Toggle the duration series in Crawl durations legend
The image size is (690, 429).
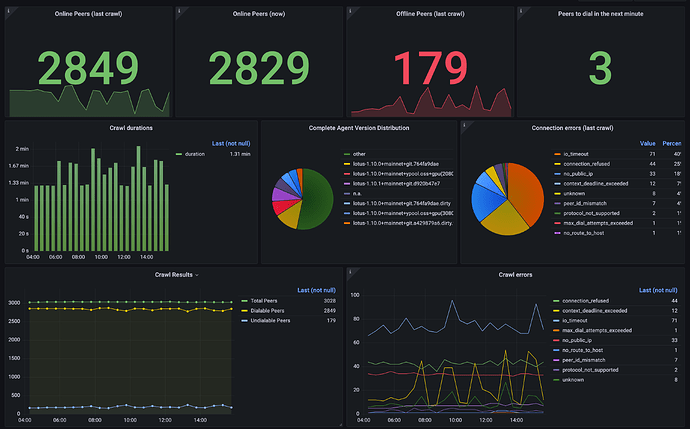[195, 154]
